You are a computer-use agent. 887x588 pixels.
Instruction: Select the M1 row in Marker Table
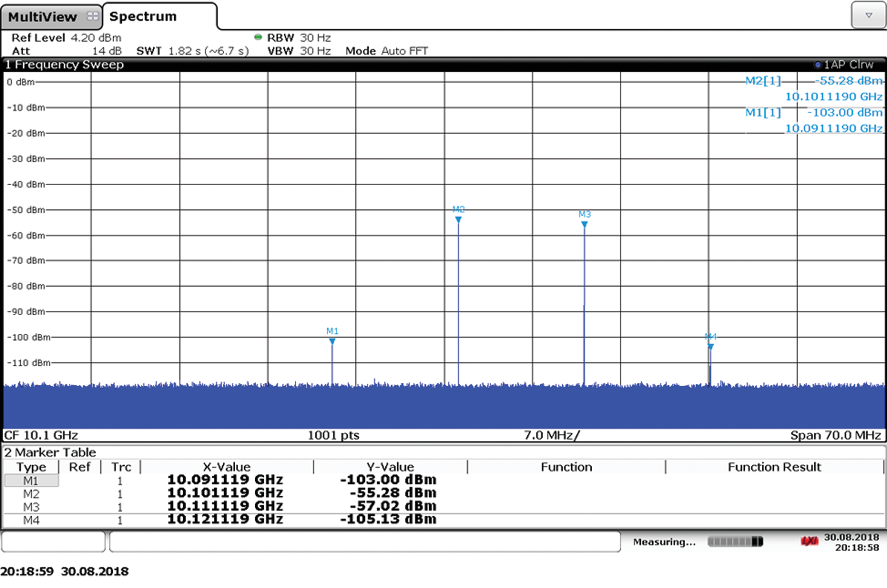(31, 480)
